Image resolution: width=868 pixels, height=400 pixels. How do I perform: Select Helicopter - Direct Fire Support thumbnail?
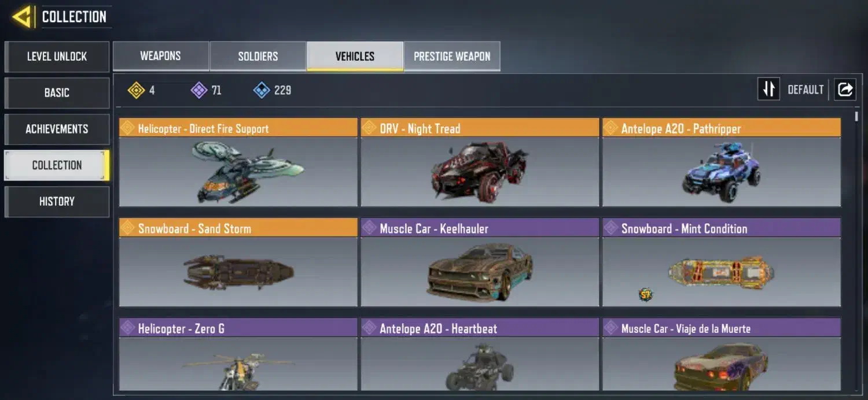click(x=238, y=172)
